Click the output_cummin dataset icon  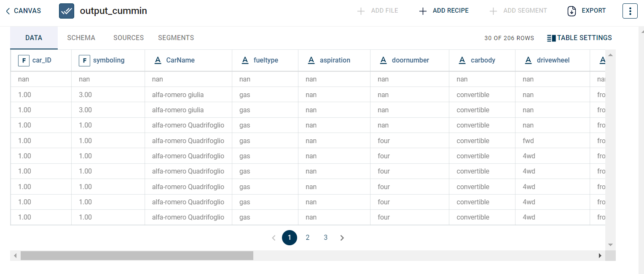(x=67, y=11)
